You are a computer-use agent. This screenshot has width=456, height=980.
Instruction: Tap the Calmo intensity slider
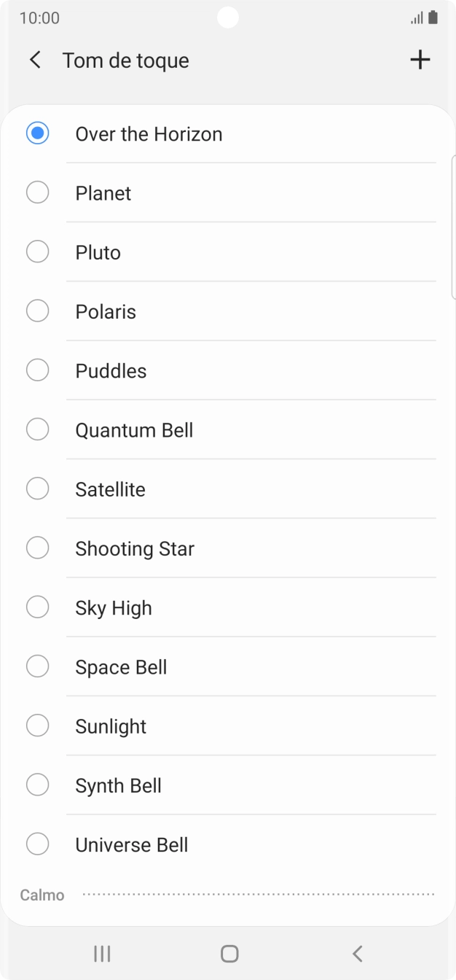pos(259,894)
